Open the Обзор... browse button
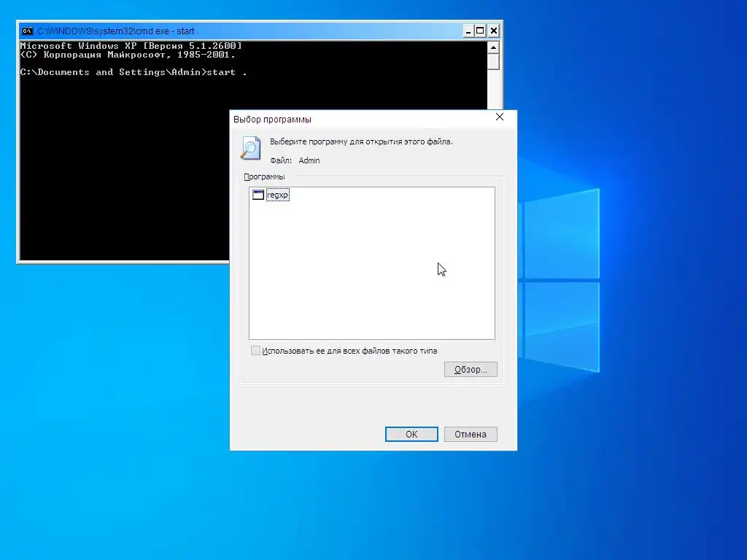 [471, 370]
